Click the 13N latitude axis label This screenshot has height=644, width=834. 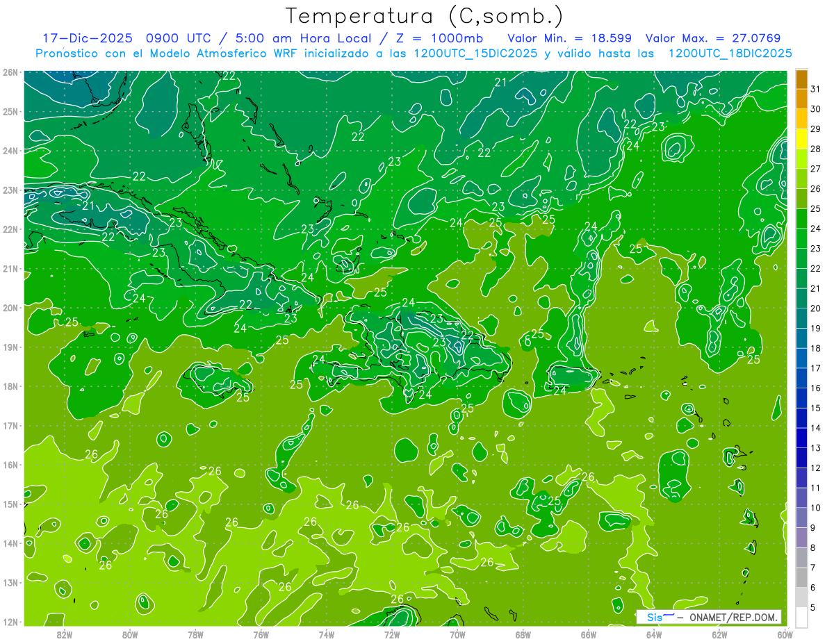[10, 582]
